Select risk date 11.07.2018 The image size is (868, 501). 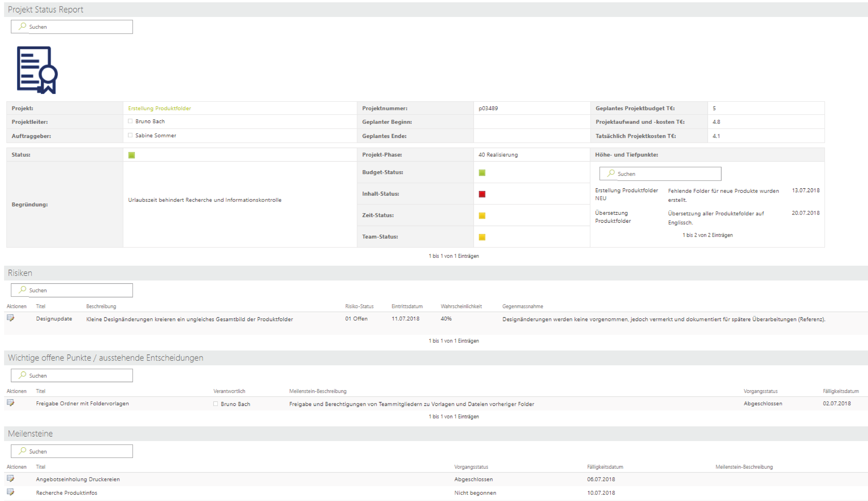coord(405,319)
